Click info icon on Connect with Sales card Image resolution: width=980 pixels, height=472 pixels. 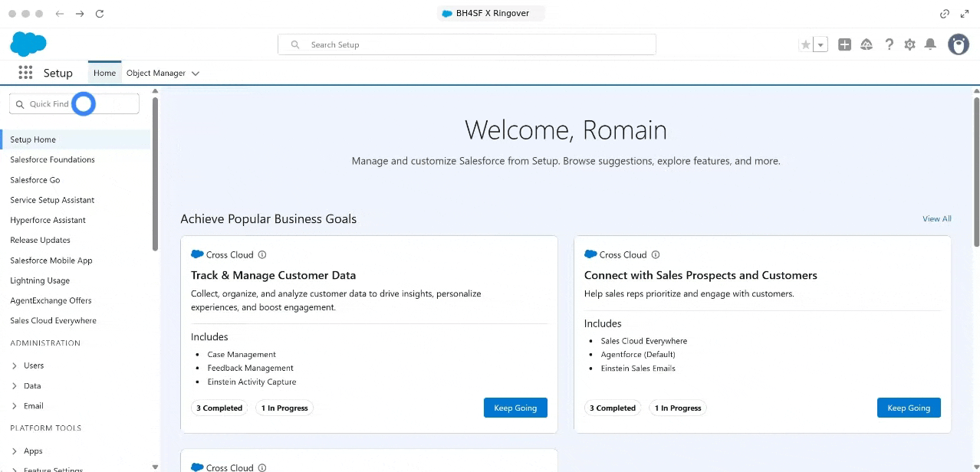(656, 254)
